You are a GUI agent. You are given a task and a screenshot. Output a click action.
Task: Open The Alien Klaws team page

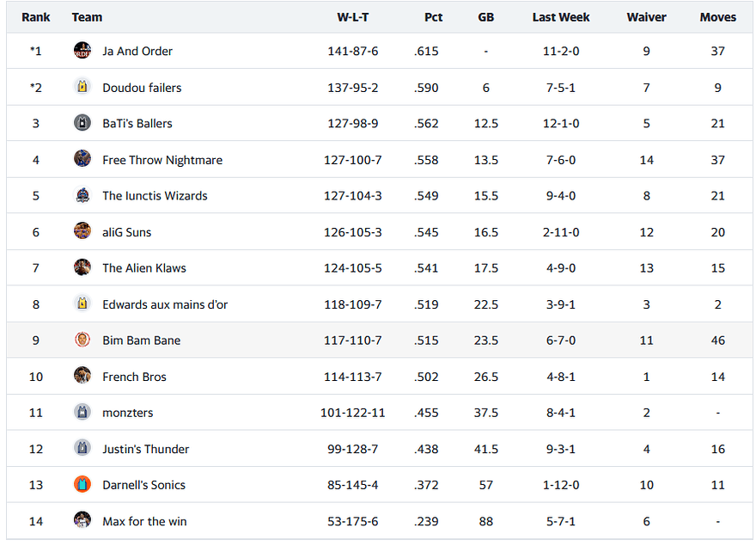point(143,268)
